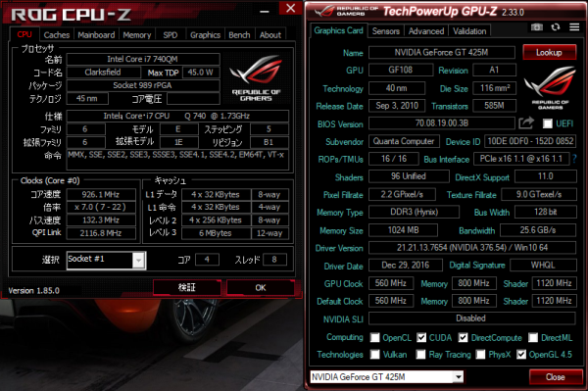The image size is (588, 391).
Task: Click the Driver Version field
Action: coord(472,247)
